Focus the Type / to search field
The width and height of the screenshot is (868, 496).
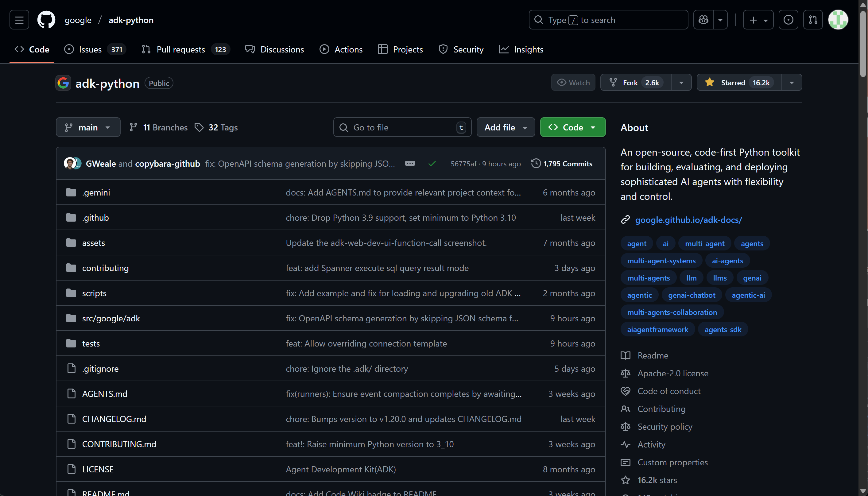tap(608, 20)
